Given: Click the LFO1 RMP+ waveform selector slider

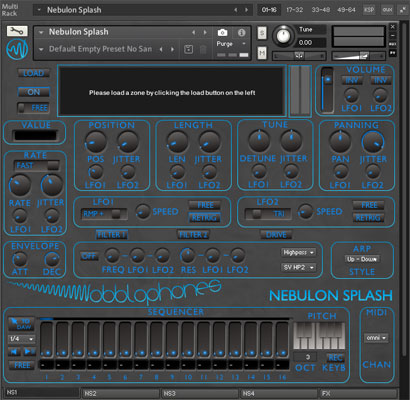Looking at the screenshot, I should click(x=104, y=214).
